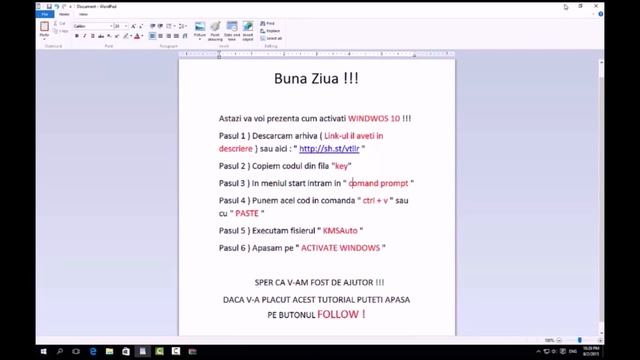Click the ruler's left indent marker

click(x=219, y=55)
